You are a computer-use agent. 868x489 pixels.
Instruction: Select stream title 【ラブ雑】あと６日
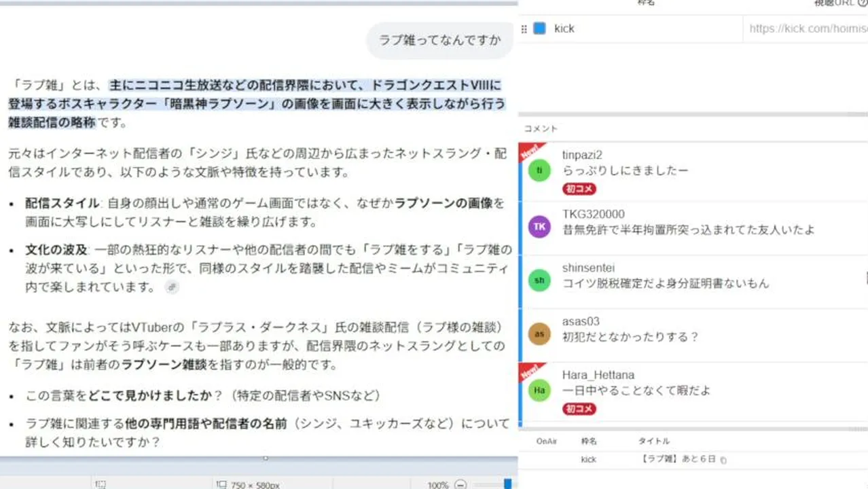679,460
